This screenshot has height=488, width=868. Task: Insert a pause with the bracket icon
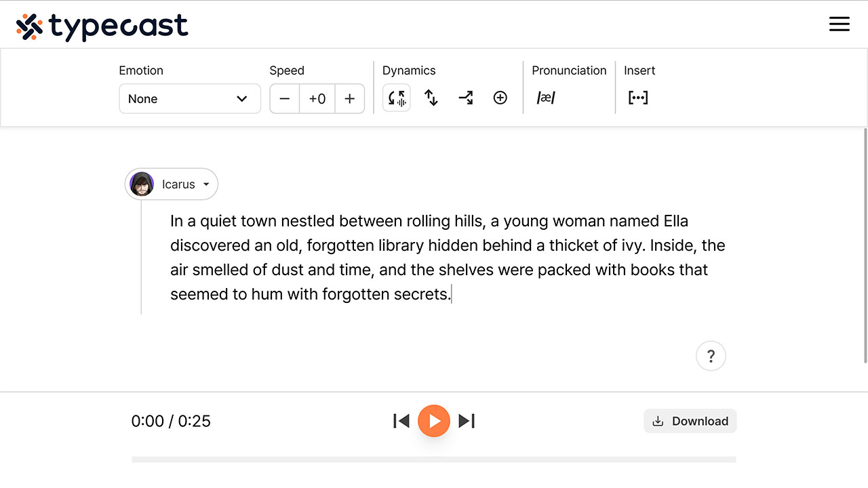(637, 98)
